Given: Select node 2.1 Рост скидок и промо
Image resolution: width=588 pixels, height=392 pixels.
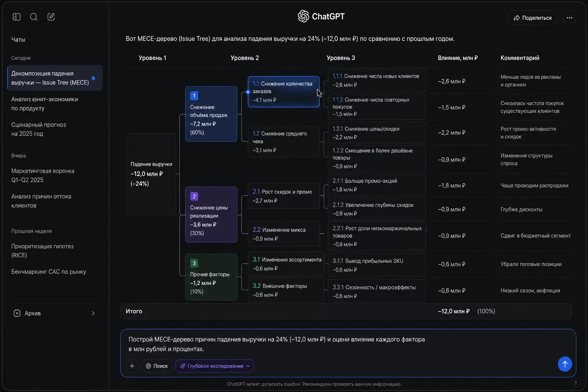Looking at the screenshot, I should coord(284,196).
